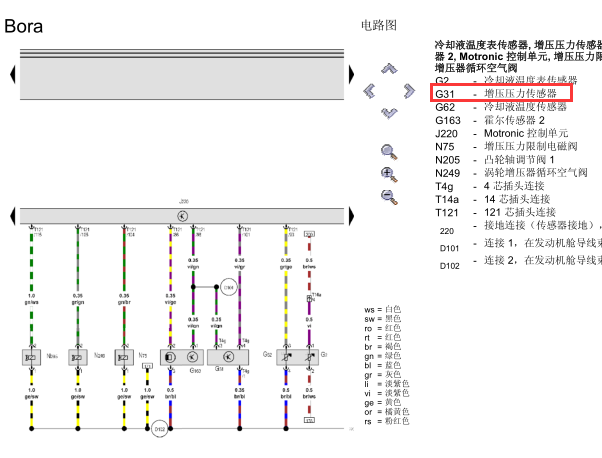The width and height of the screenshot is (602, 458).
Task: Select legend row J220 Motronic 控制单元
Action: click(501, 134)
